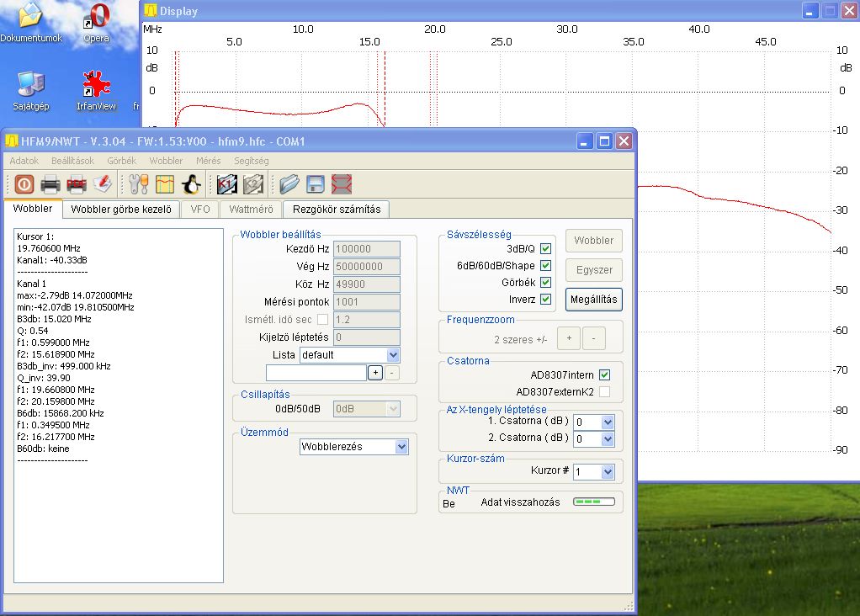Click the small plus button below Lista

tap(375, 373)
